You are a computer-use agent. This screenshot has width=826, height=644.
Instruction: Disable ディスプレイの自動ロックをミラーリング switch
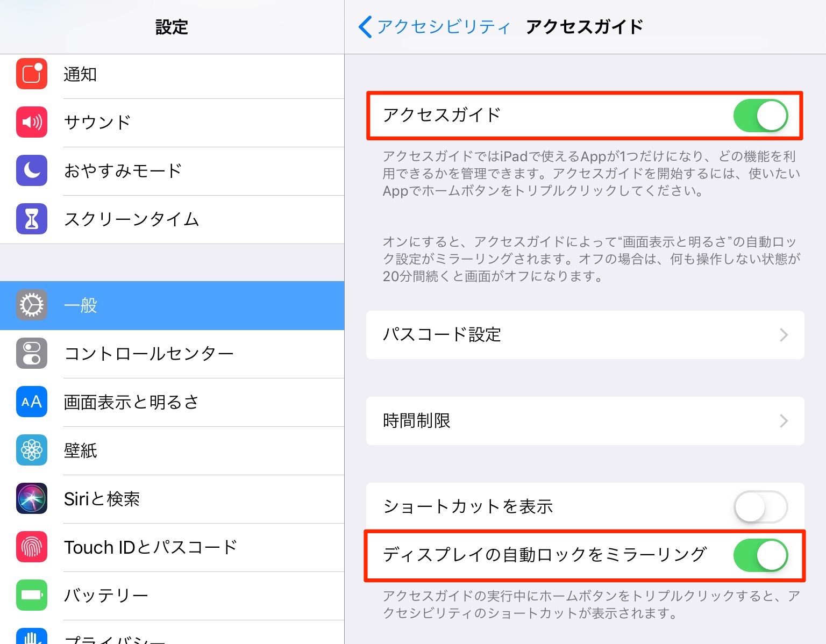coord(761,555)
